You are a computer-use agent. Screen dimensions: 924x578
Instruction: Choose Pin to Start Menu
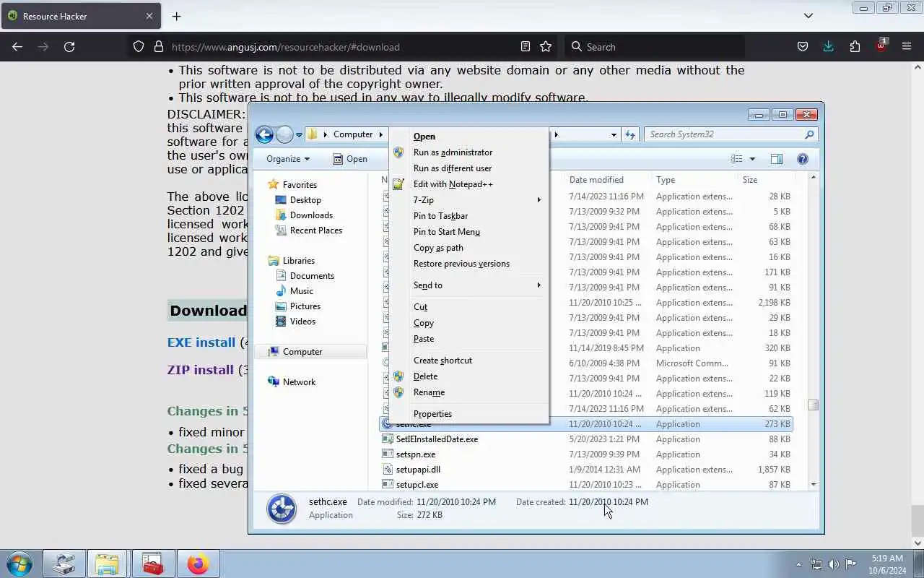[469, 232]
